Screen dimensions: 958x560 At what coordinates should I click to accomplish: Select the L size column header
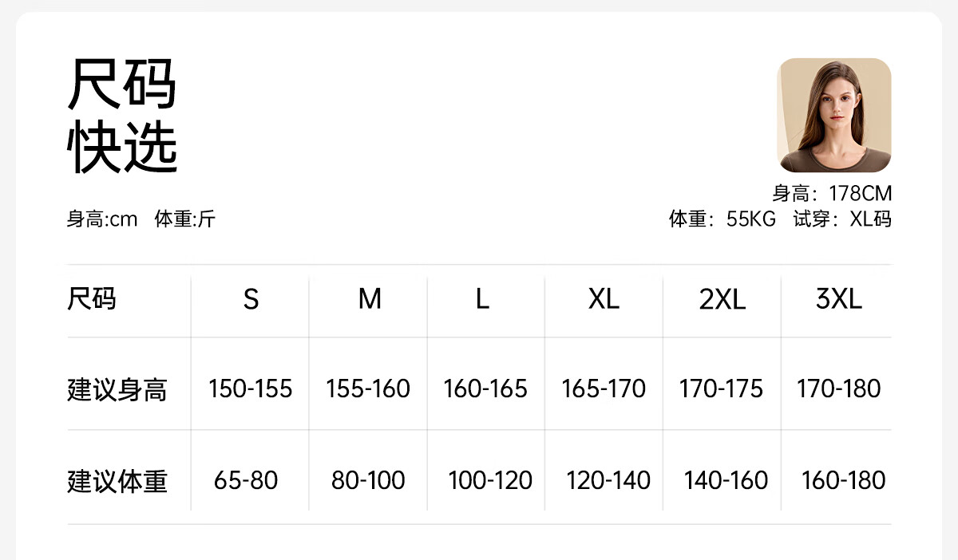pos(482,299)
